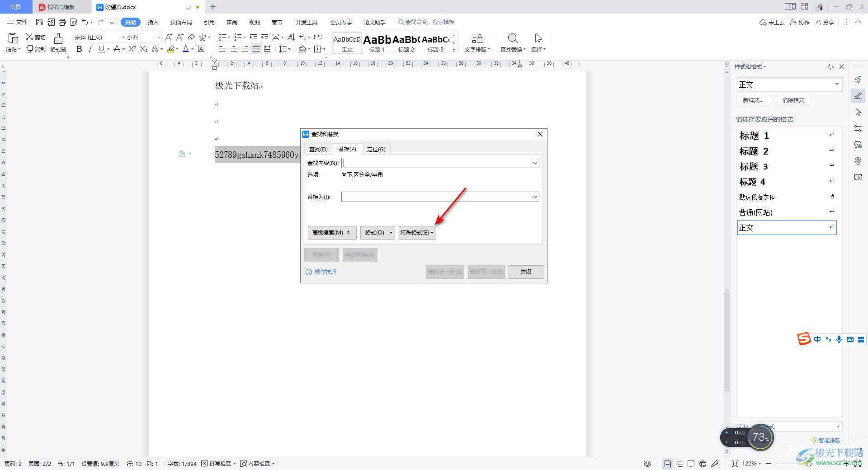
Task: Pin the Styles and Formatting panel
Action: coord(830,66)
